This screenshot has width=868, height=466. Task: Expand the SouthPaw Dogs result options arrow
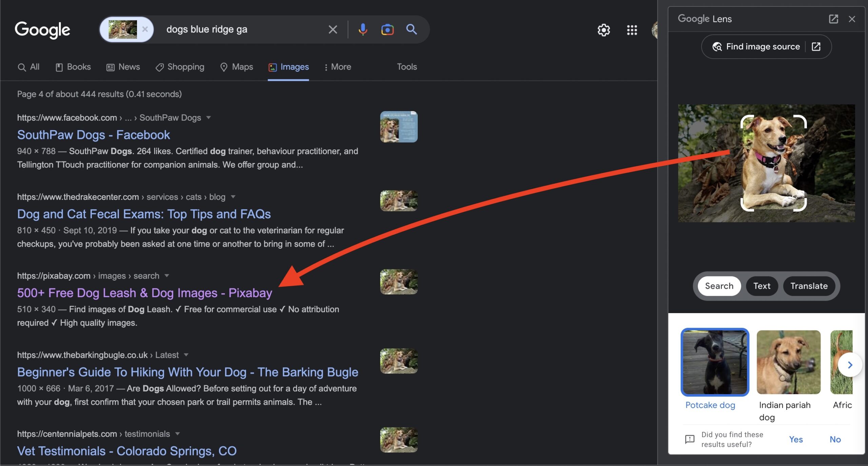pyautogui.click(x=209, y=118)
